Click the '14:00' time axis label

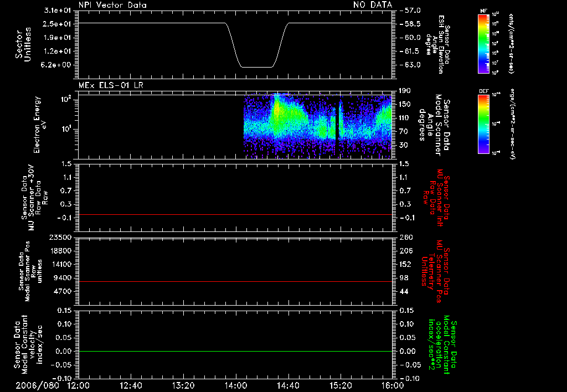click(236, 385)
